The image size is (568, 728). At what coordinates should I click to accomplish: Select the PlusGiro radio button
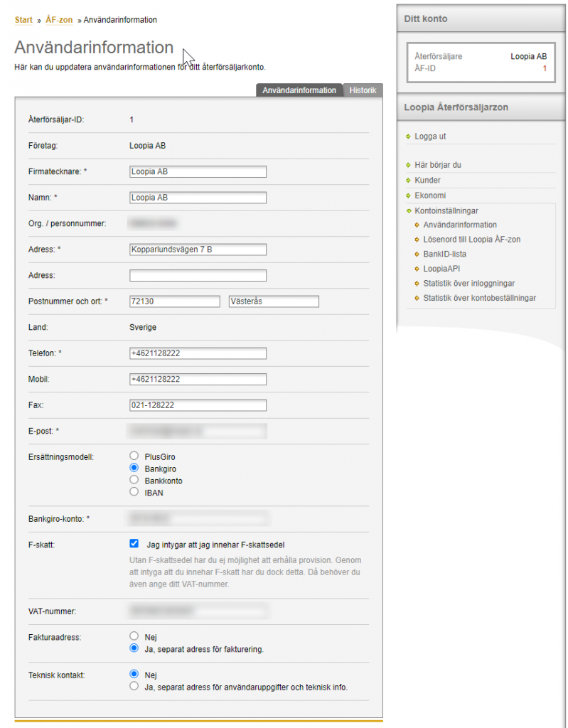tap(134, 456)
